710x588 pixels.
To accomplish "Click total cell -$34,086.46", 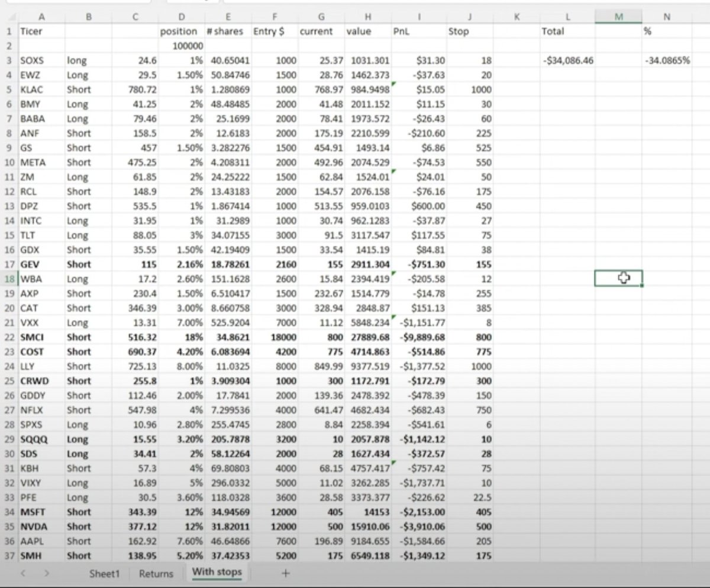I will pos(567,60).
